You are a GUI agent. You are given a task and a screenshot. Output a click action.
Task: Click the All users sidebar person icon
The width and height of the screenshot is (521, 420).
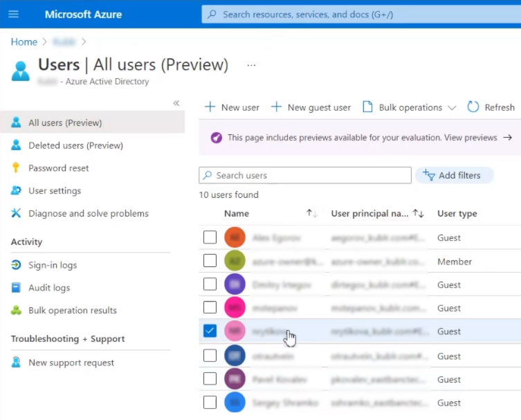coord(16,122)
